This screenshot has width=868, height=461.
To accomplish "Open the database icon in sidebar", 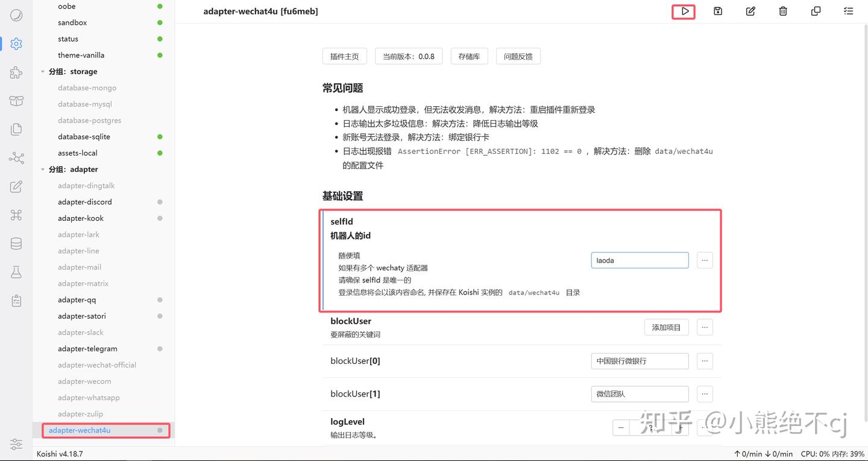I will 16,244.
